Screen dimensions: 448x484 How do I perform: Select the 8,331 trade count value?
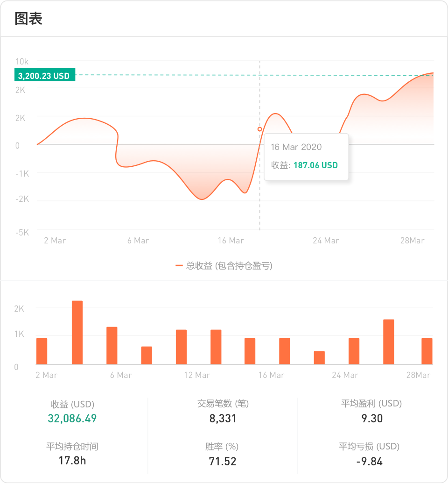pos(223,419)
